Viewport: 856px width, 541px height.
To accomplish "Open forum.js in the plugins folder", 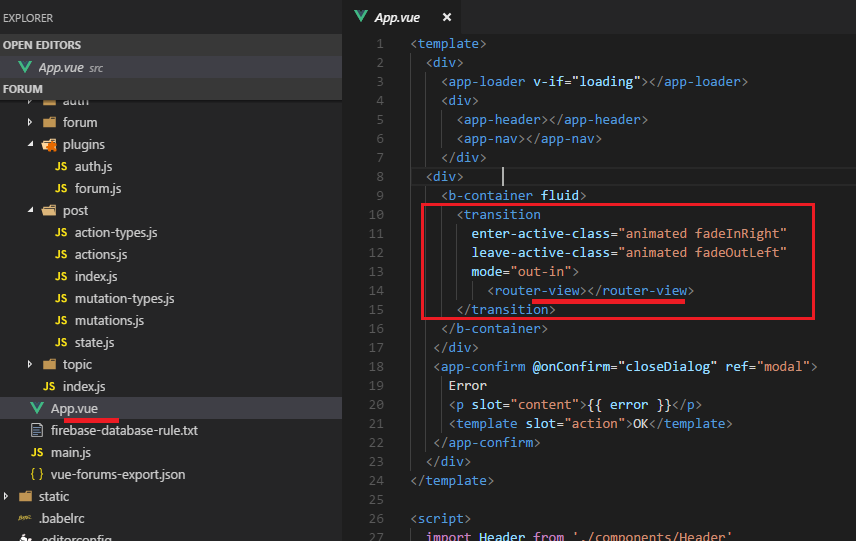I will (x=98, y=188).
